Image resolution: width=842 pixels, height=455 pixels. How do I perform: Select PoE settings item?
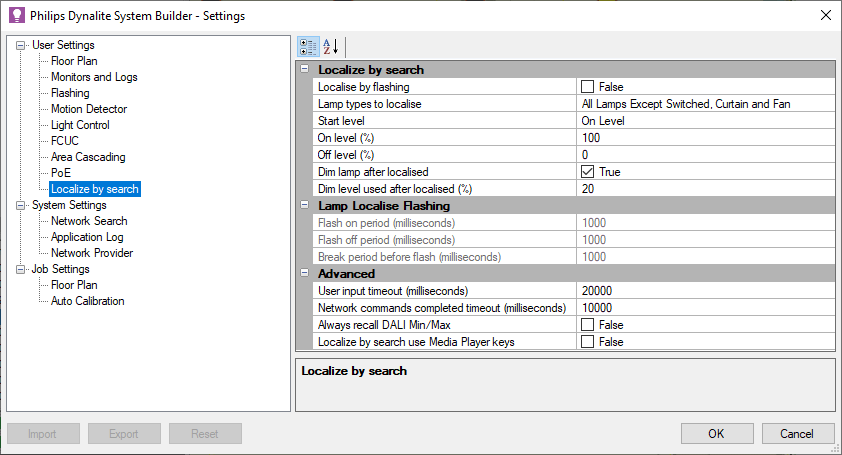point(61,173)
